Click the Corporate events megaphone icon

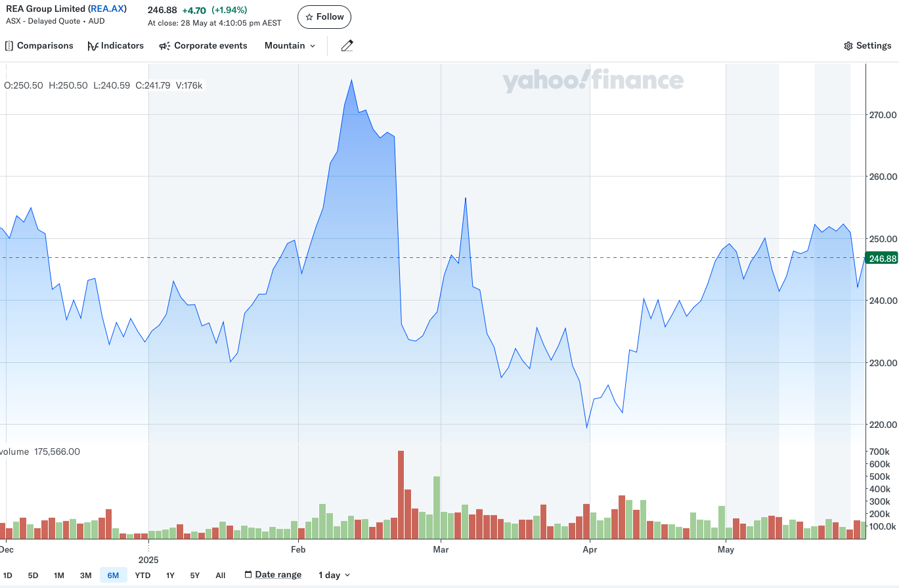tap(165, 46)
